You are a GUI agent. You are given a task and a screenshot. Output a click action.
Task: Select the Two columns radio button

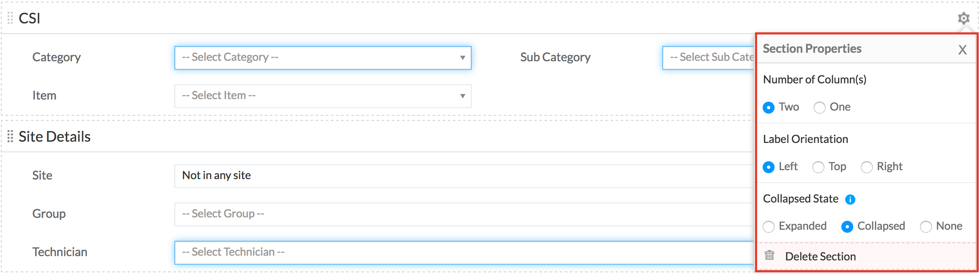(x=769, y=108)
